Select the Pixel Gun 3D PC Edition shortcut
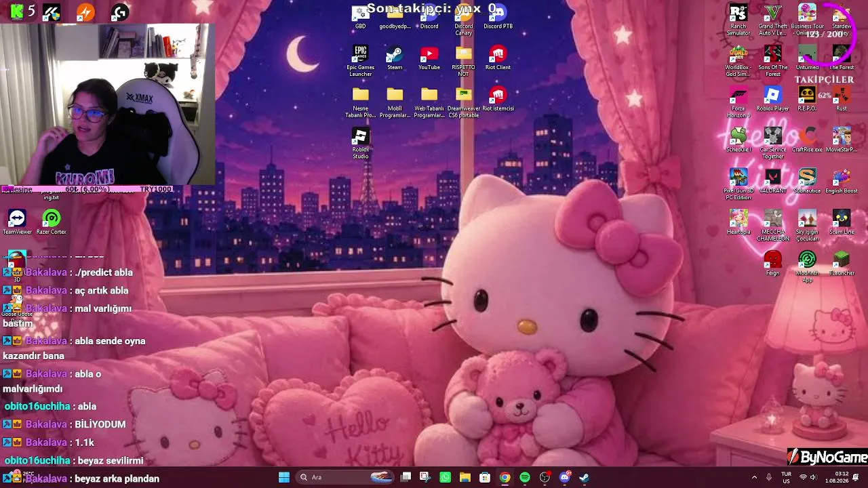This screenshot has width=868, height=488. point(738,185)
